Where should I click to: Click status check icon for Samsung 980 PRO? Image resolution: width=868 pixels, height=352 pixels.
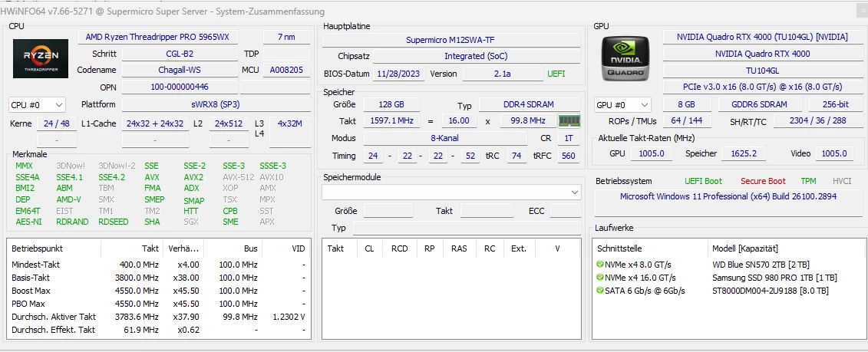pos(599,278)
